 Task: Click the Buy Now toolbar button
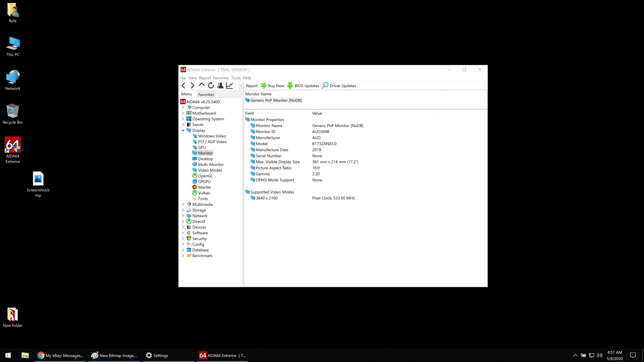point(272,86)
